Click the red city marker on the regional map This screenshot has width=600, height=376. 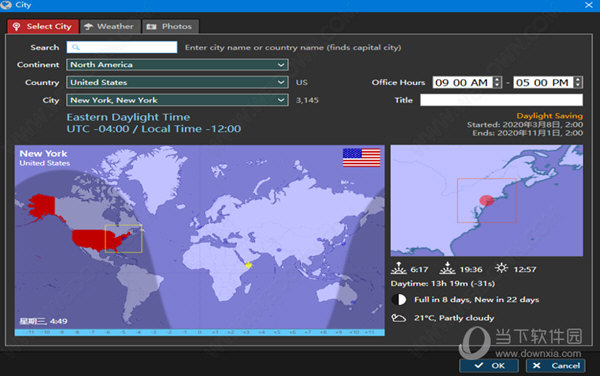pyautogui.click(x=487, y=200)
